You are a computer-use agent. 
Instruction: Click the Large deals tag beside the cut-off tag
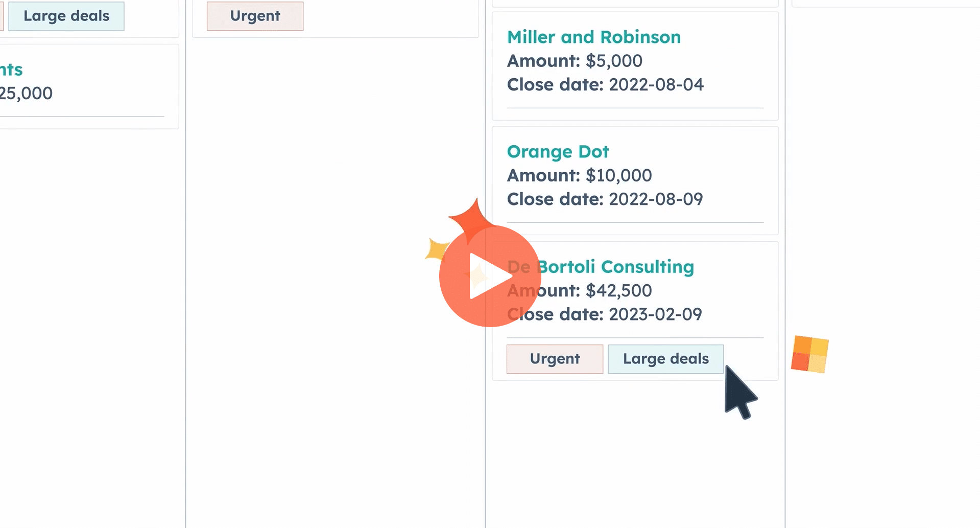pos(66,16)
